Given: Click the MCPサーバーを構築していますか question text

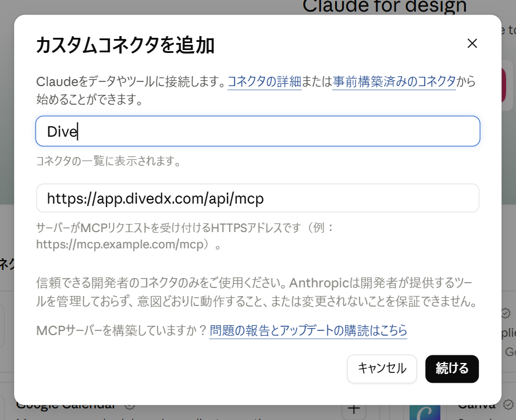Looking at the screenshot, I should point(122,330).
